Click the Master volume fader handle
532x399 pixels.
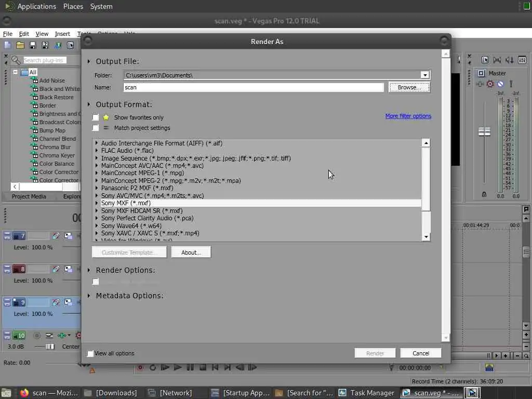pyautogui.click(x=484, y=131)
